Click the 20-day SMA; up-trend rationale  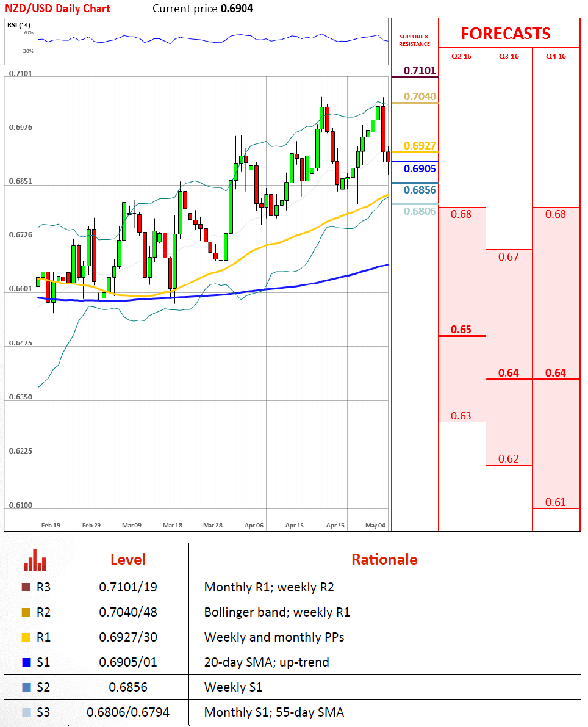tap(267, 662)
